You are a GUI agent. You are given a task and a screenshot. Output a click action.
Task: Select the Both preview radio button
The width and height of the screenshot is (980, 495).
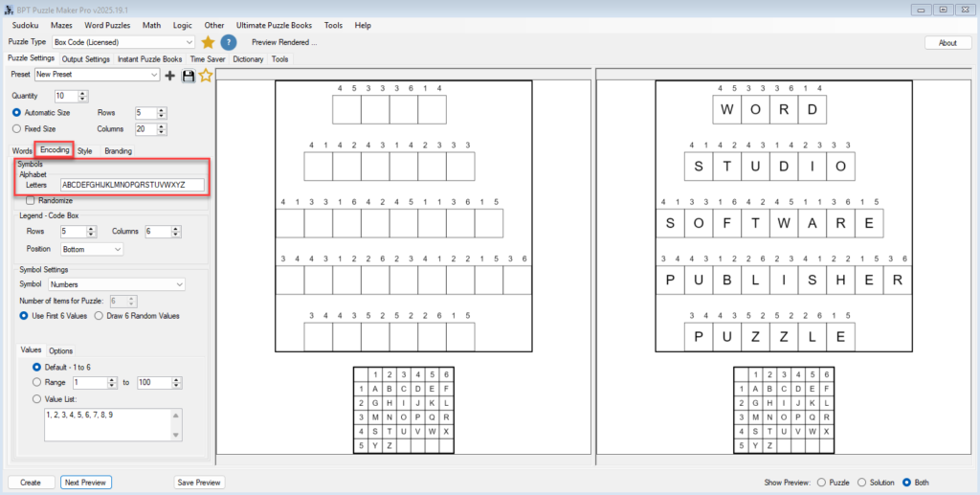point(907,483)
